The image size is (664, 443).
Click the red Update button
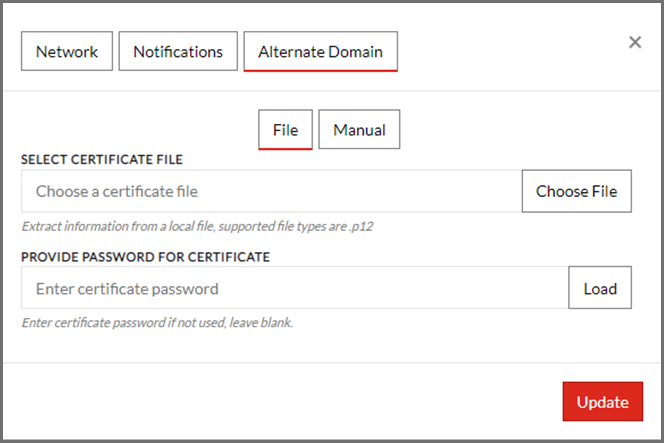[602, 402]
